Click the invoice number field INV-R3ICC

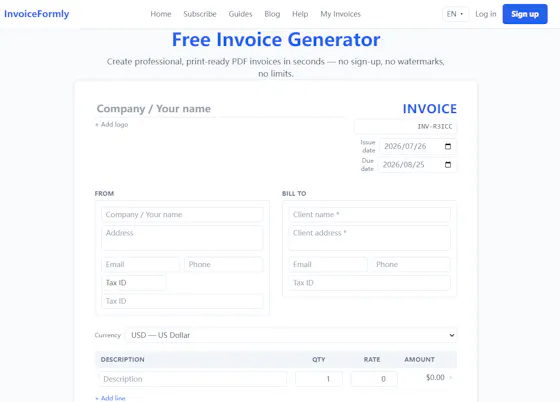tap(405, 126)
